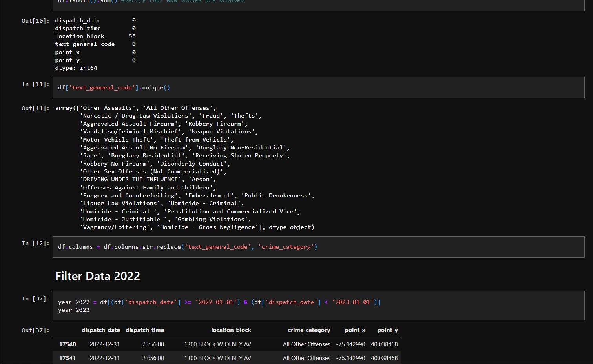Click row index 17540 in the table
The height and width of the screenshot is (364, 593).
(x=68, y=344)
